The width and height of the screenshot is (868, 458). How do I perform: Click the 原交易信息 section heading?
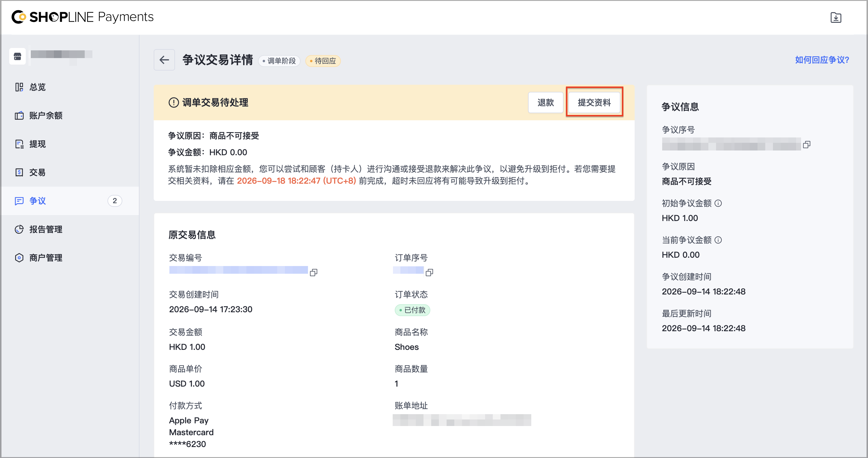pyautogui.click(x=192, y=235)
